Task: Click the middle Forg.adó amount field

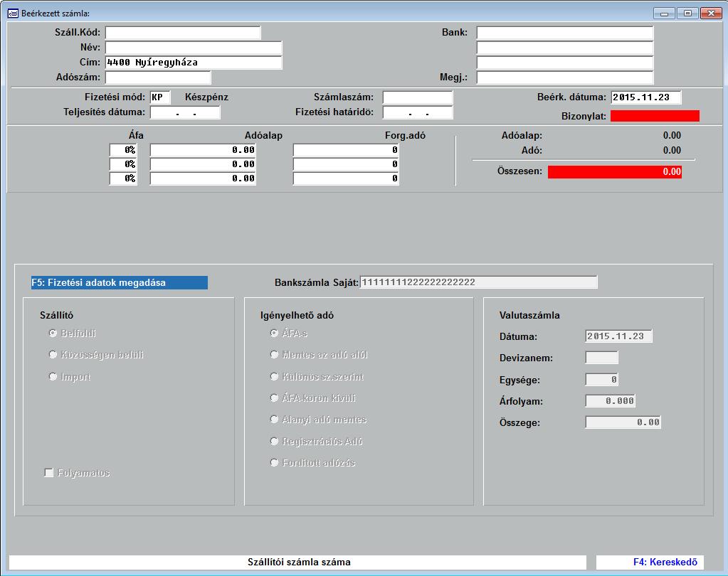Action: pos(346,164)
